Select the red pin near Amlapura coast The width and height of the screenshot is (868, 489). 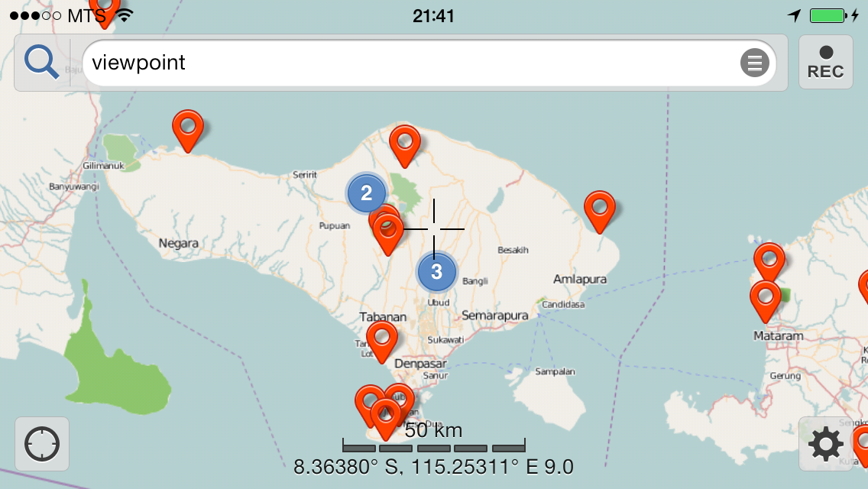click(600, 209)
